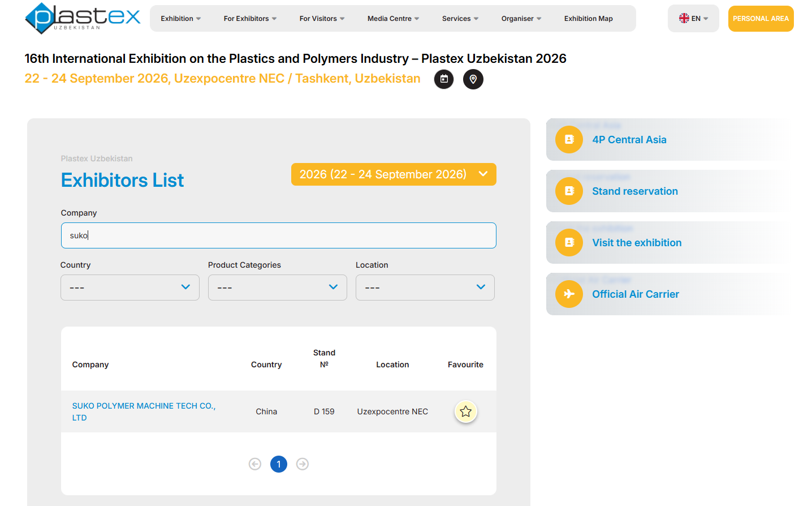Image resolution: width=812 pixels, height=506 pixels.
Task: Open the Location filter dropdown
Action: click(x=425, y=288)
